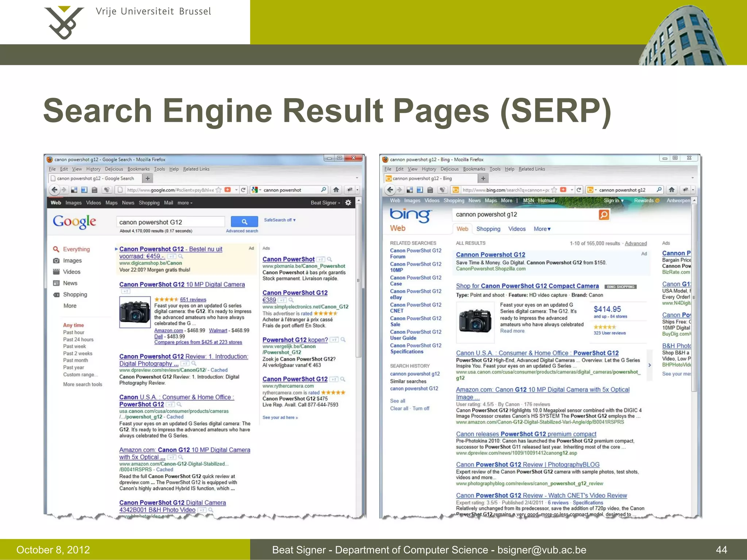747x560 pixels.
Task: Click the News icon in Google sidebar
Action: click(x=56, y=283)
